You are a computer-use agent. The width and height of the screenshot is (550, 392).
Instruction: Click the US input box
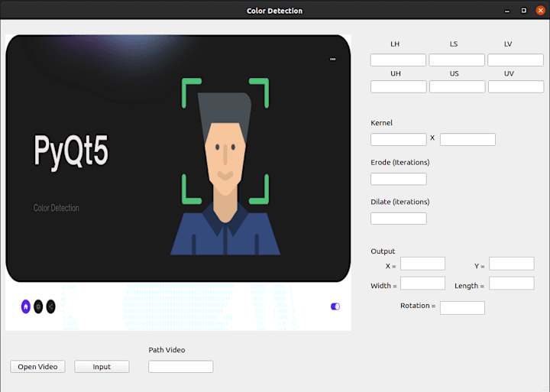point(458,86)
